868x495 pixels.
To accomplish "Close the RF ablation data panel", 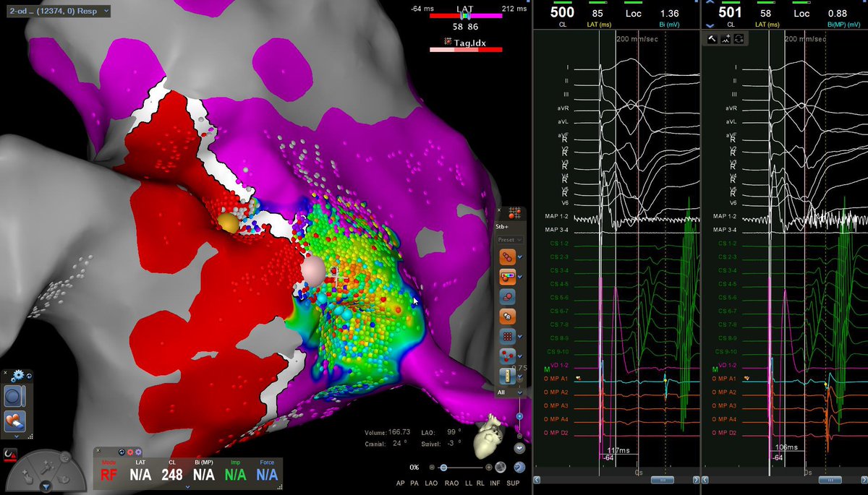I will tap(98, 450).
